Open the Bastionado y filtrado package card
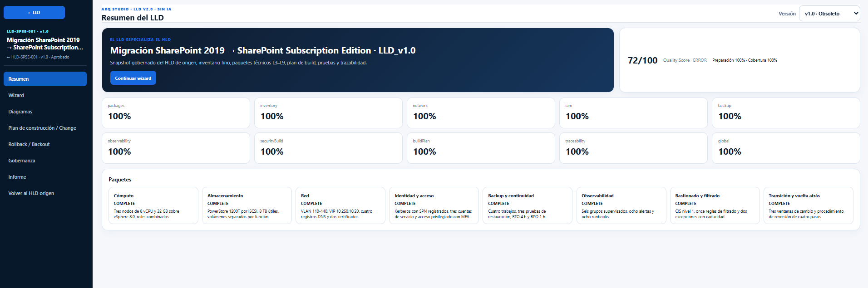Viewport: 868px width, 288px height. click(x=715, y=205)
